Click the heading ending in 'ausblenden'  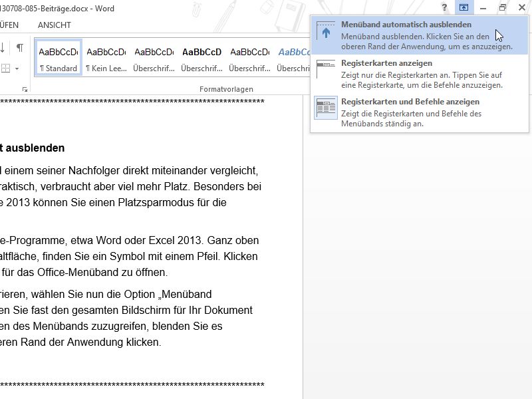click(32, 148)
